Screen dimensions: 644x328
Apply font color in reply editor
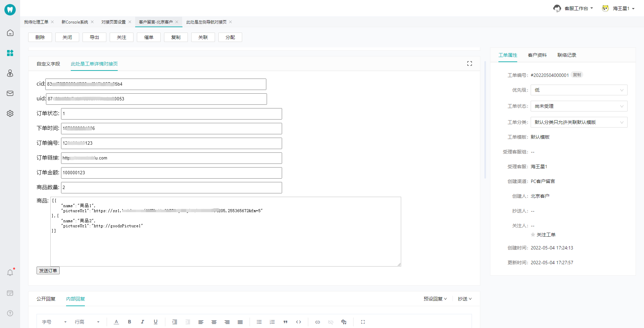(116, 322)
